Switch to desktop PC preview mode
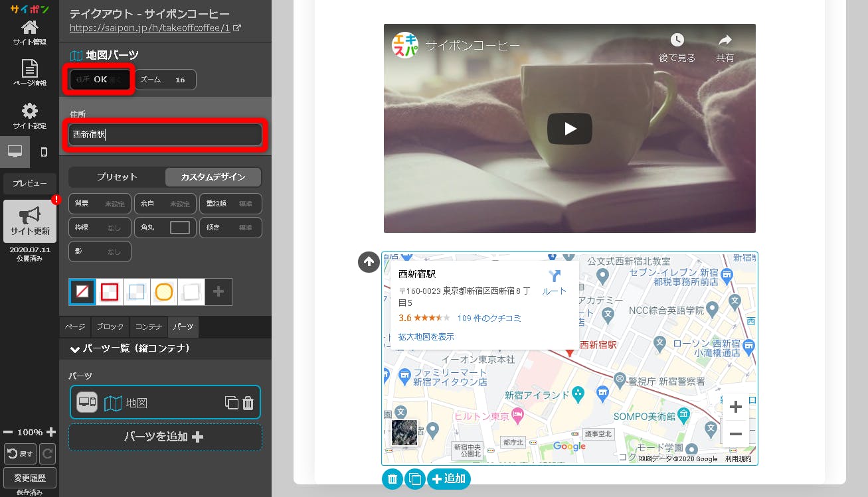The height and width of the screenshot is (497, 868). [15, 152]
